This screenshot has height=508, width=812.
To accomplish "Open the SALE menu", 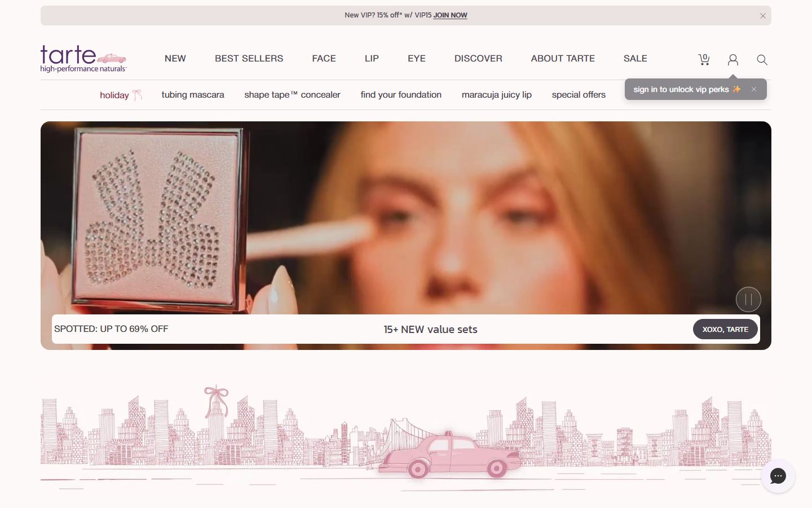I will (636, 58).
